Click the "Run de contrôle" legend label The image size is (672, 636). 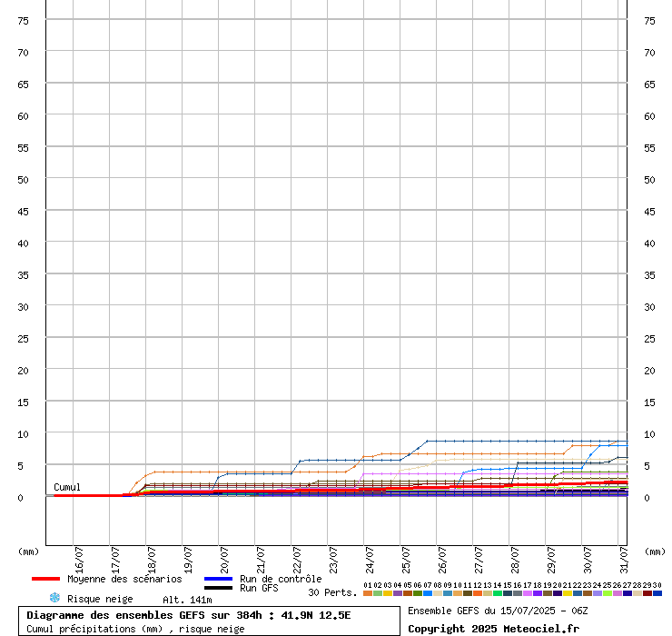[x=281, y=579]
